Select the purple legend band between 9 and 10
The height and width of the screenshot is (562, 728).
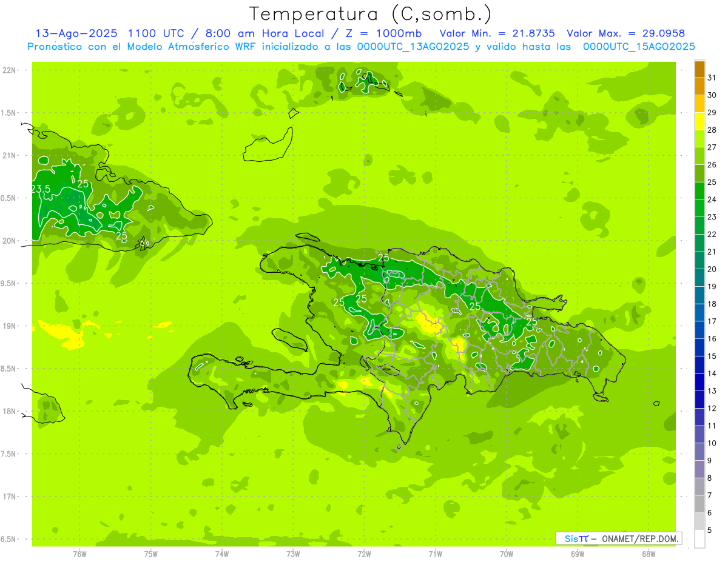pos(699,452)
